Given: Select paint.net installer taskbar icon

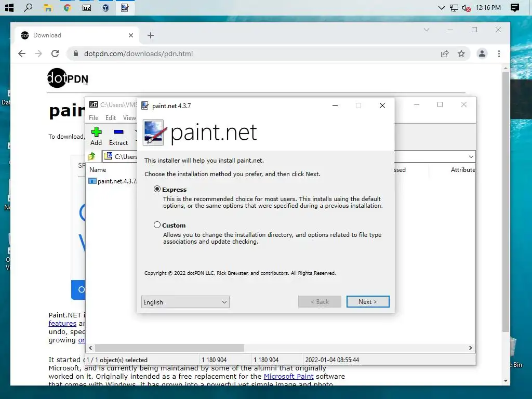Looking at the screenshot, I should [x=125, y=7].
